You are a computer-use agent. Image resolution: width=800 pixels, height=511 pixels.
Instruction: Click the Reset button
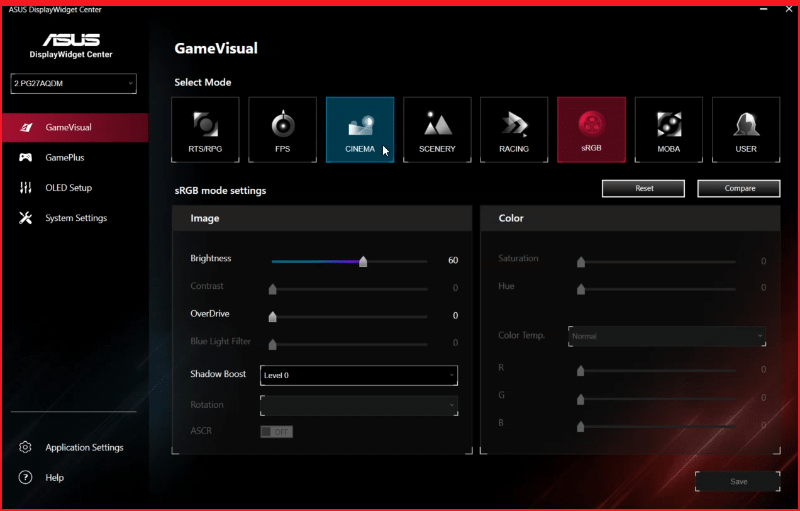643,188
